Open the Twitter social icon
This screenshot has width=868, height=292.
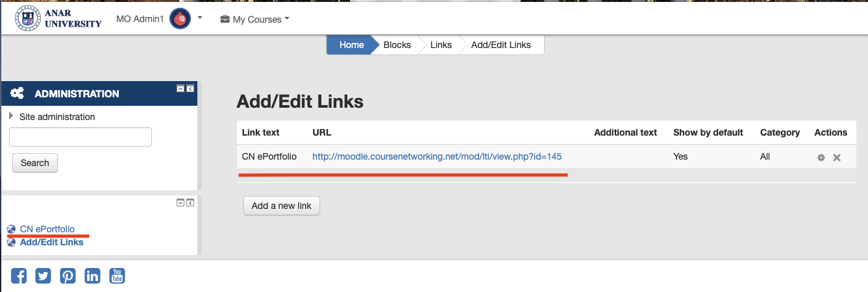pos(43,276)
